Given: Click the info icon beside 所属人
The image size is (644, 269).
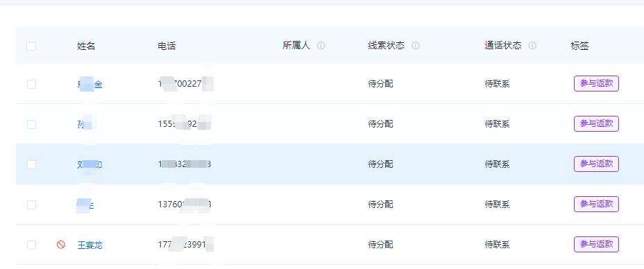Looking at the screenshot, I should tap(321, 46).
